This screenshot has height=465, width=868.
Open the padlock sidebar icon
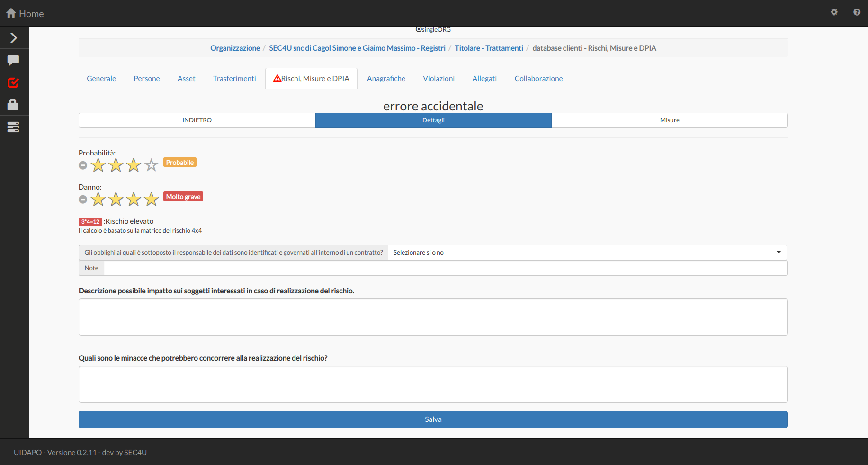click(x=13, y=105)
